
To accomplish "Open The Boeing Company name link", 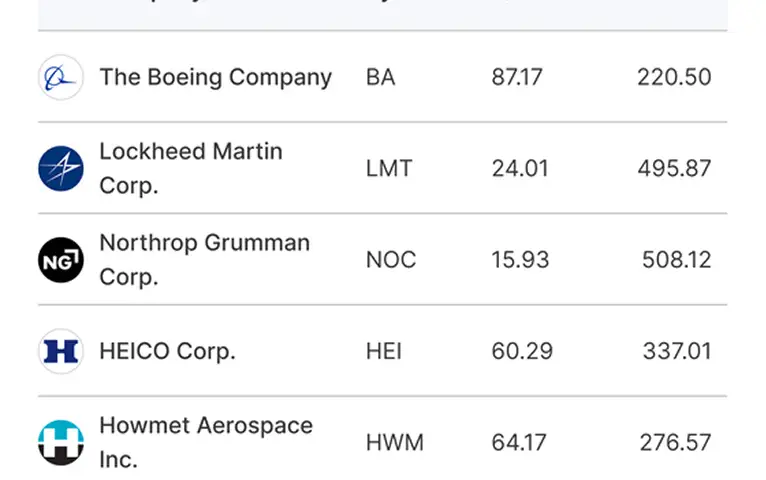I will pos(215,77).
